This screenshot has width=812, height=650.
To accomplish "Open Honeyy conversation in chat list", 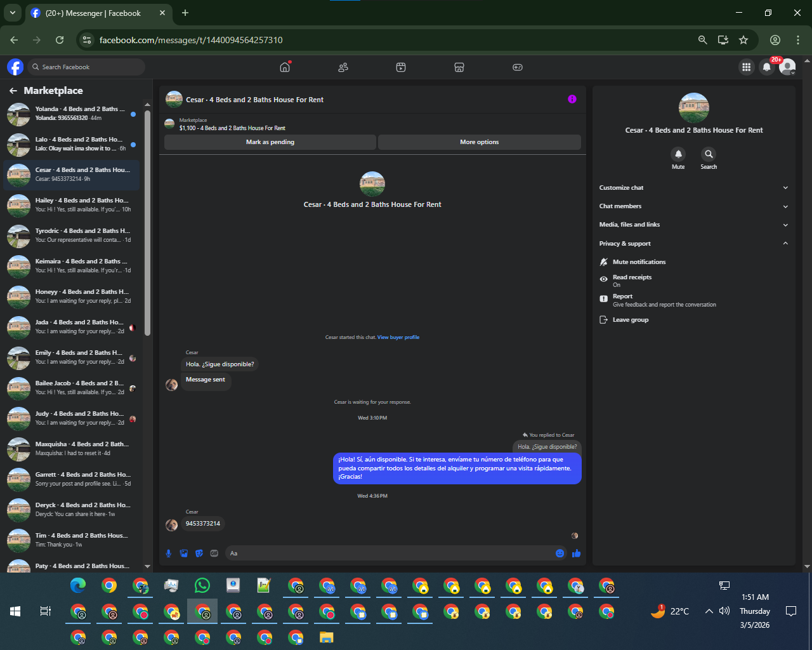I will pyautogui.click(x=72, y=297).
